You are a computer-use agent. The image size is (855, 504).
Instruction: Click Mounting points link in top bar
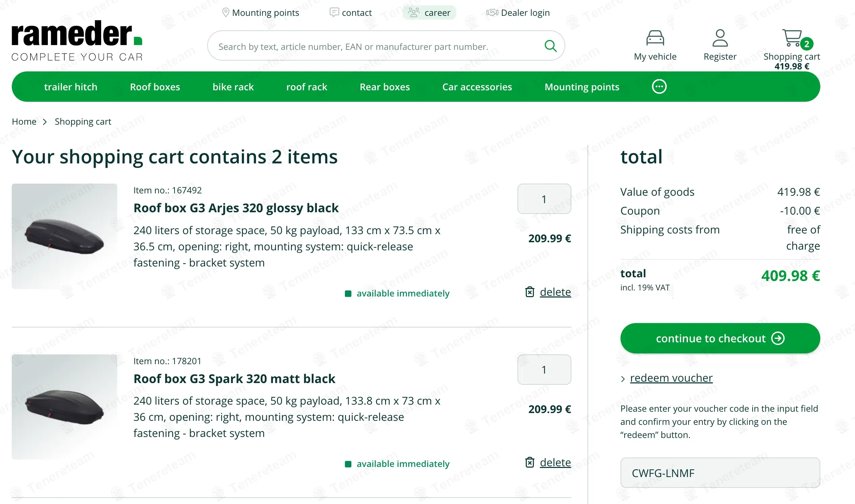[x=265, y=12]
